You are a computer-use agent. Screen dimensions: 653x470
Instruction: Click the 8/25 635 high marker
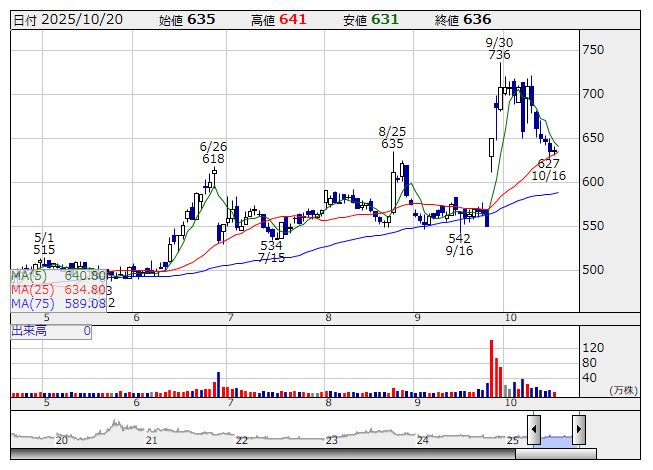392,137
